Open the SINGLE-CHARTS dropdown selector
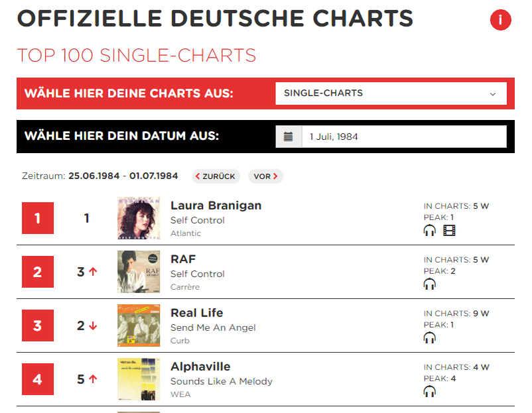Image resolution: width=532 pixels, height=413 pixels. point(391,93)
